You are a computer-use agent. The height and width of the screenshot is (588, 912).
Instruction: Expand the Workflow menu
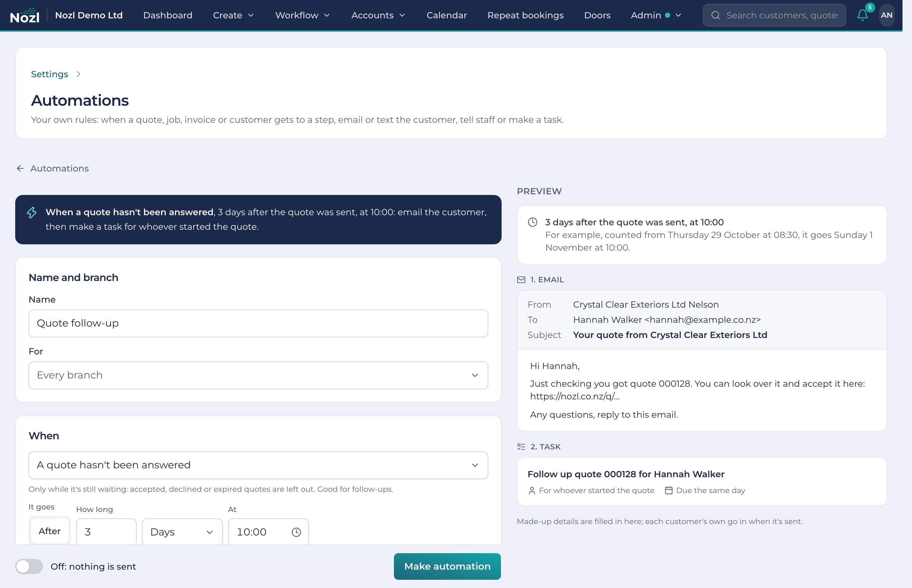(302, 15)
